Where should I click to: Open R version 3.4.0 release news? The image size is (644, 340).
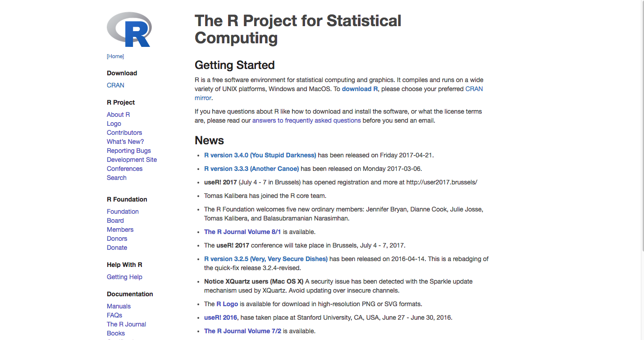260,155
